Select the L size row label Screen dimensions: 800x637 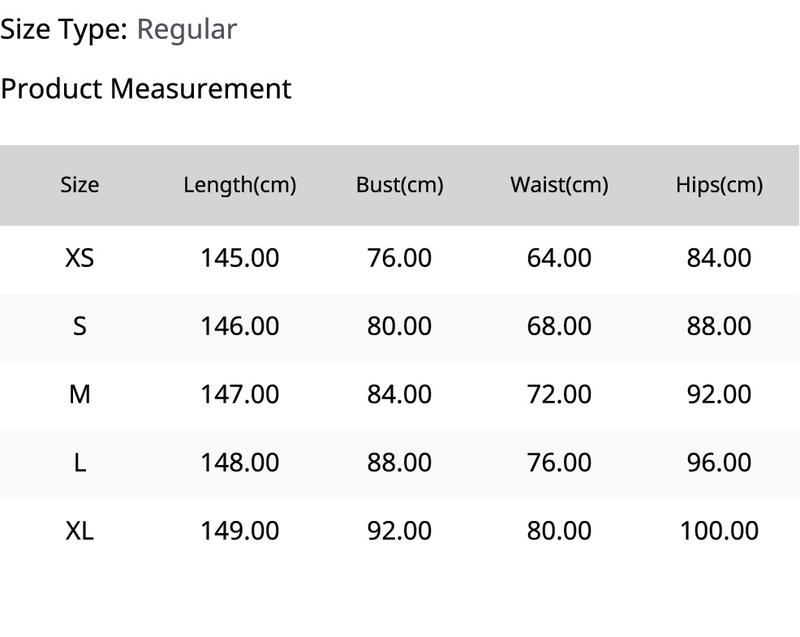pos(80,463)
